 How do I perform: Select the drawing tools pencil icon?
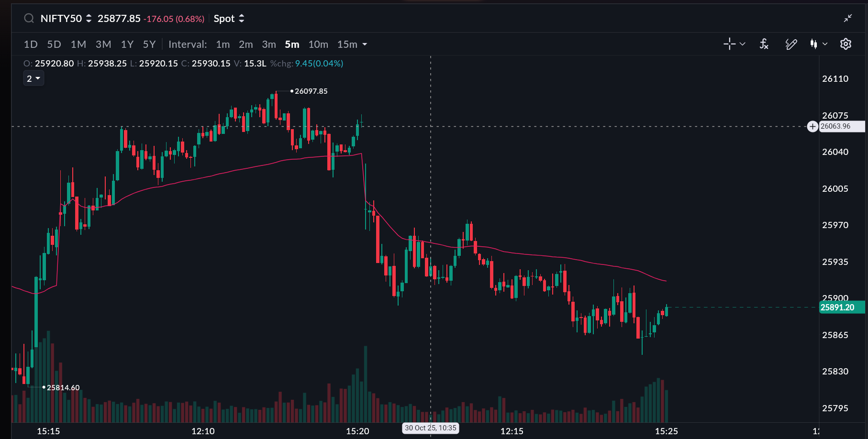click(x=791, y=44)
